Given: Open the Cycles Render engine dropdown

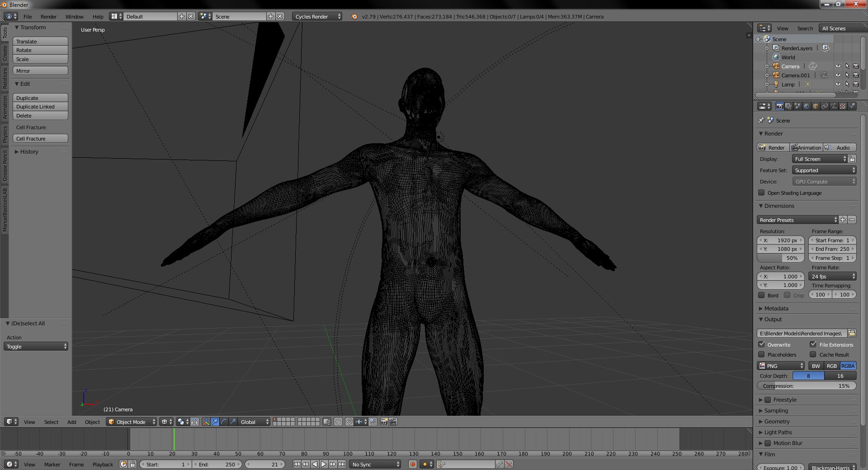Looking at the screenshot, I should [x=317, y=16].
